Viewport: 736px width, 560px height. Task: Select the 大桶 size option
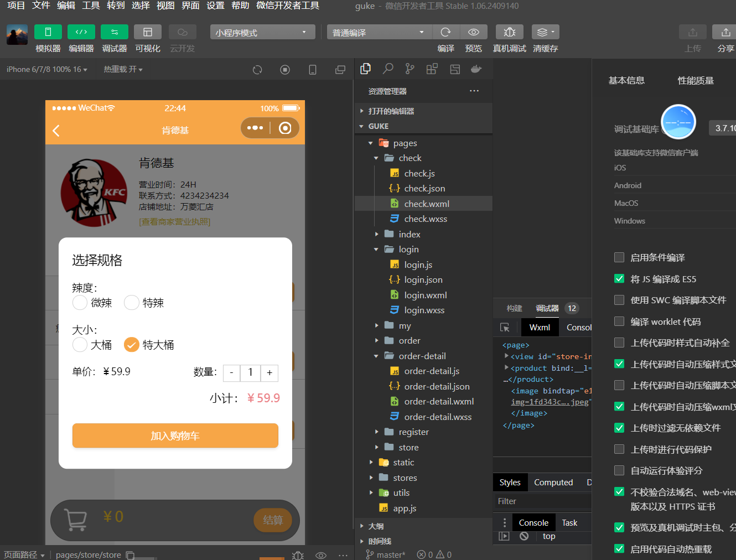[x=80, y=345]
